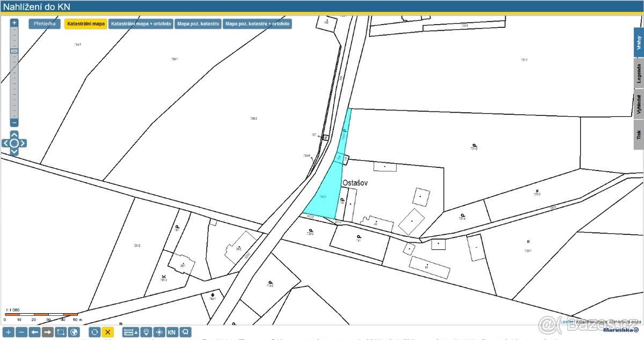Click the map pin GPS marker icon

145,332
